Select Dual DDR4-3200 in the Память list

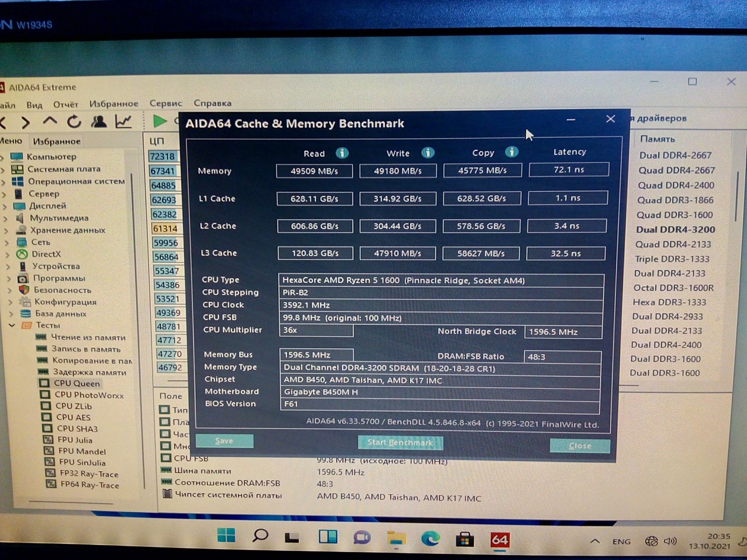coord(676,230)
